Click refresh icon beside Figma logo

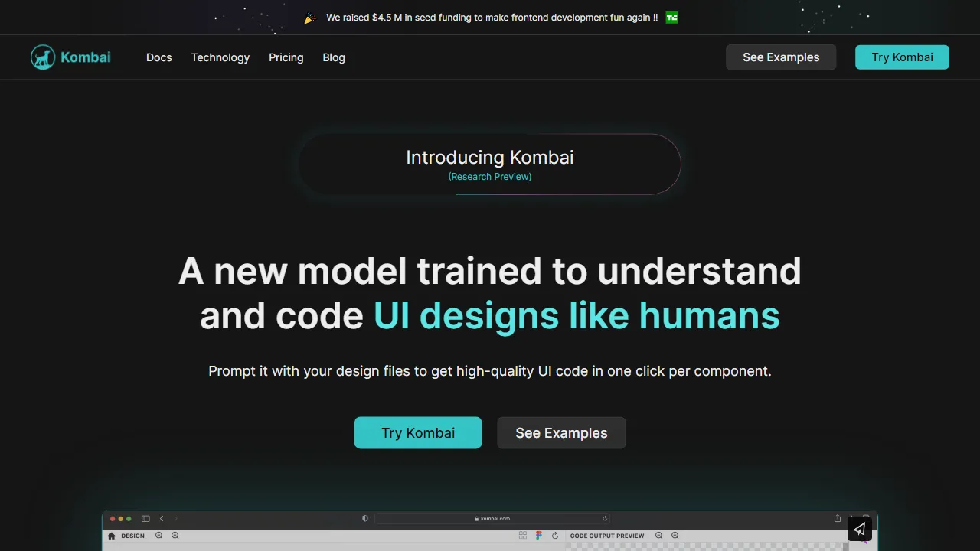[x=555, y=536]
